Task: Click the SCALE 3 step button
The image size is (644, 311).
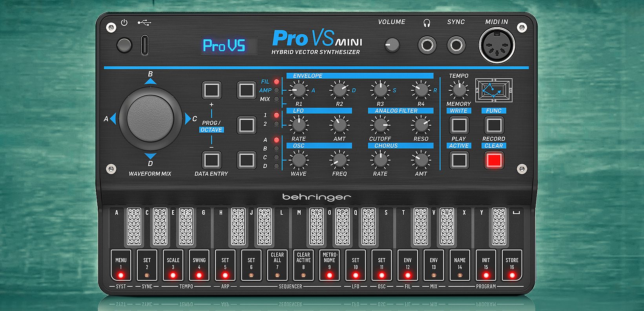Action: coord(173,265)
